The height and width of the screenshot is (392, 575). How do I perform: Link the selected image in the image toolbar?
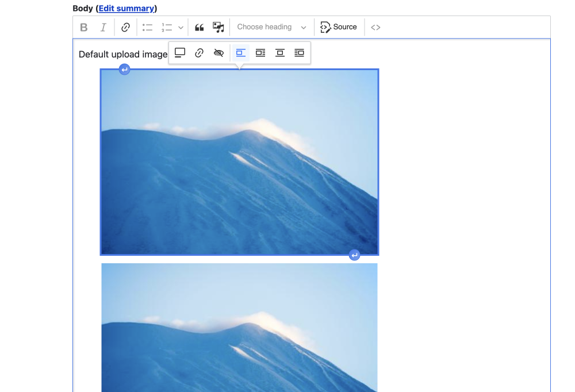coord(199,53)
